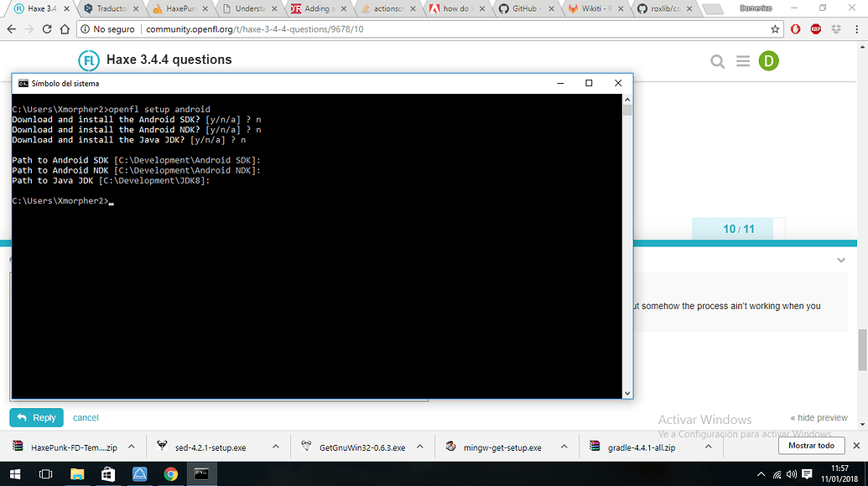Image resolution: width=868 pixels, height=486 pixels.
Task: Open a new browser tab
Action: tap(713, 9)
